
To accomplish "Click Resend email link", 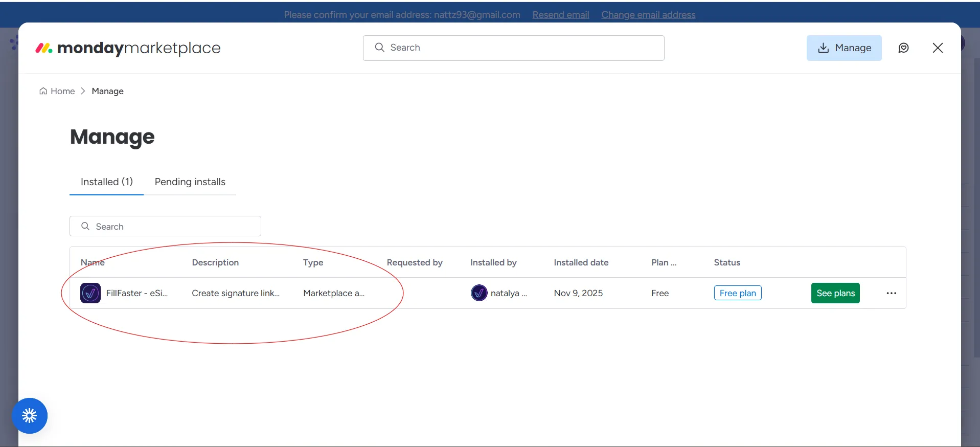I will click(560, 15).
